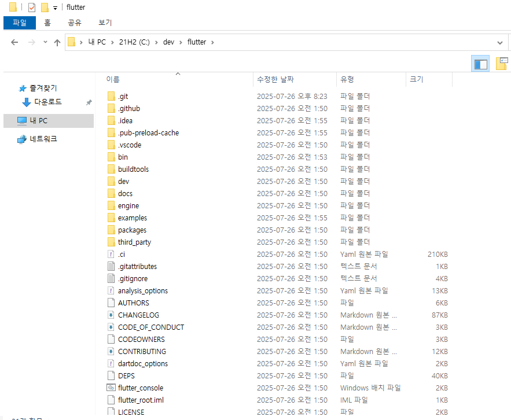
Task: Click the CHANGELOG Markdown file icon
Action: coord(111,315)
